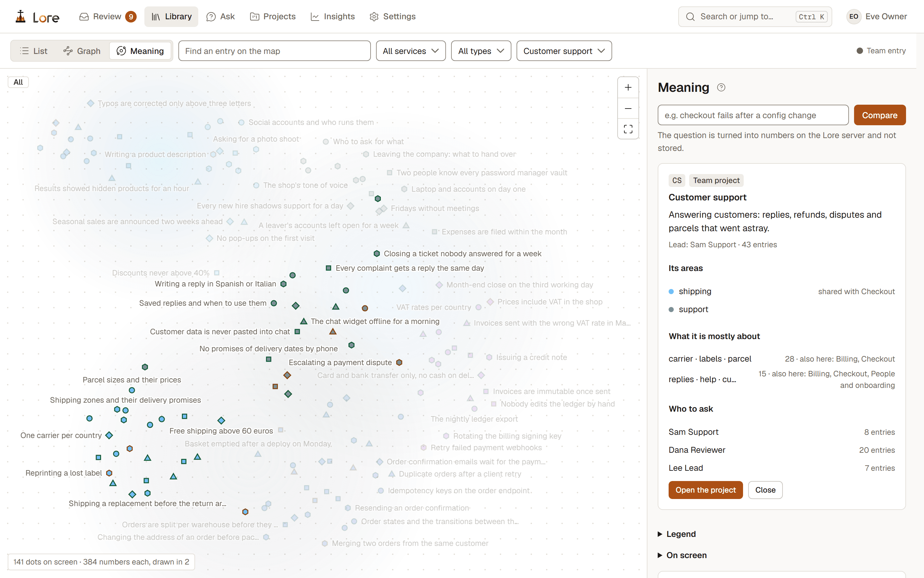Select the diamond marker for Typos are corrected
Viewport: 924px width, 578px height.
click(x=90, y=103)
